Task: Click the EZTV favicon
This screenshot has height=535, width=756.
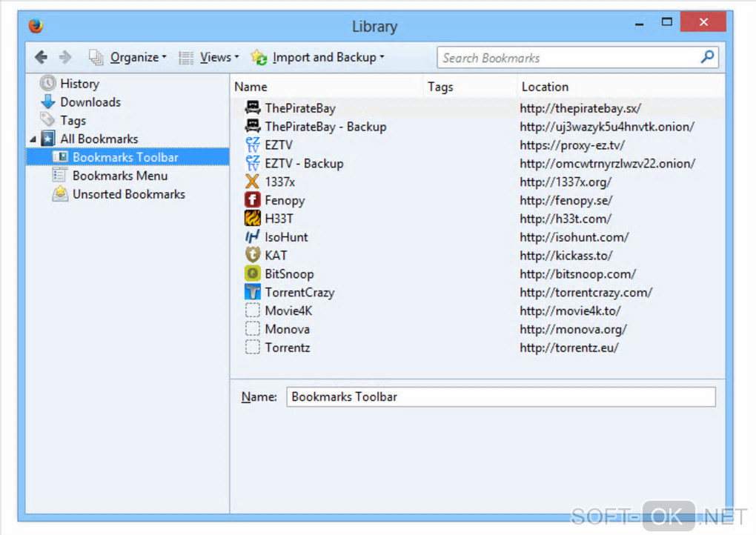Action: [x=253, y=144]
